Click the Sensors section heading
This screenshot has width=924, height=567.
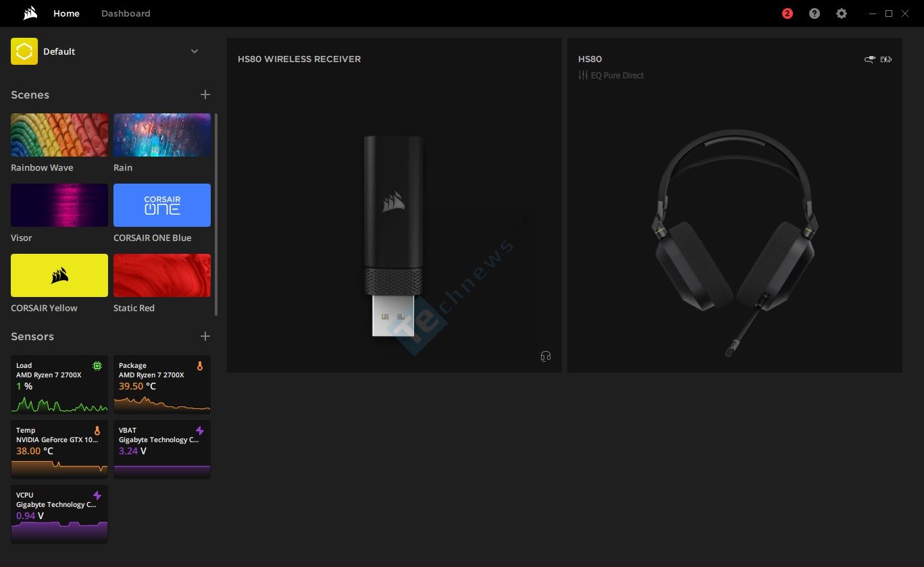[x=32, y=336]
